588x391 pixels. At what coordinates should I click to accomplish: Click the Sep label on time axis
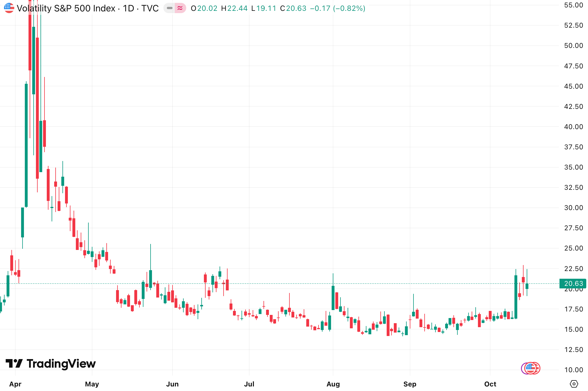[410, 384]
